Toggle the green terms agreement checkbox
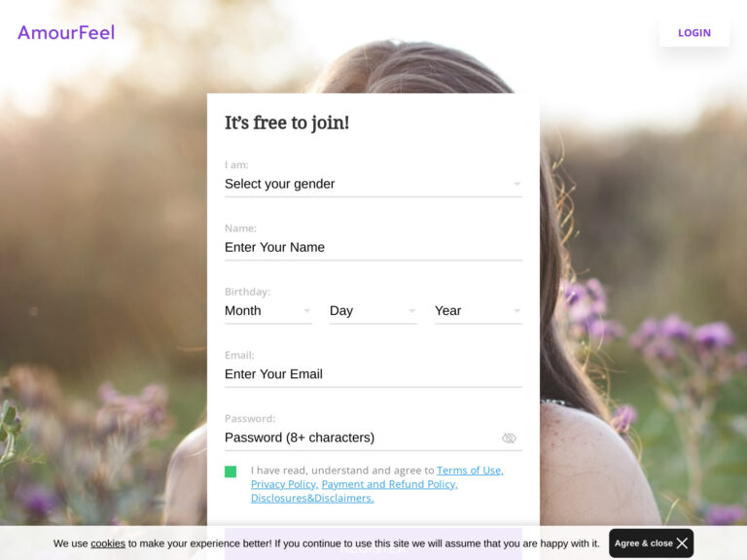 click(x=231, y=472)
